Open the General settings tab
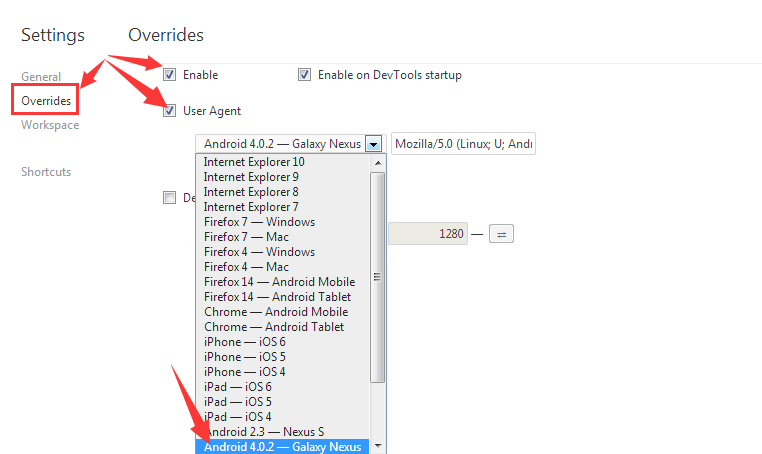Viewport: 762px width, 454px height. point(41,77)
